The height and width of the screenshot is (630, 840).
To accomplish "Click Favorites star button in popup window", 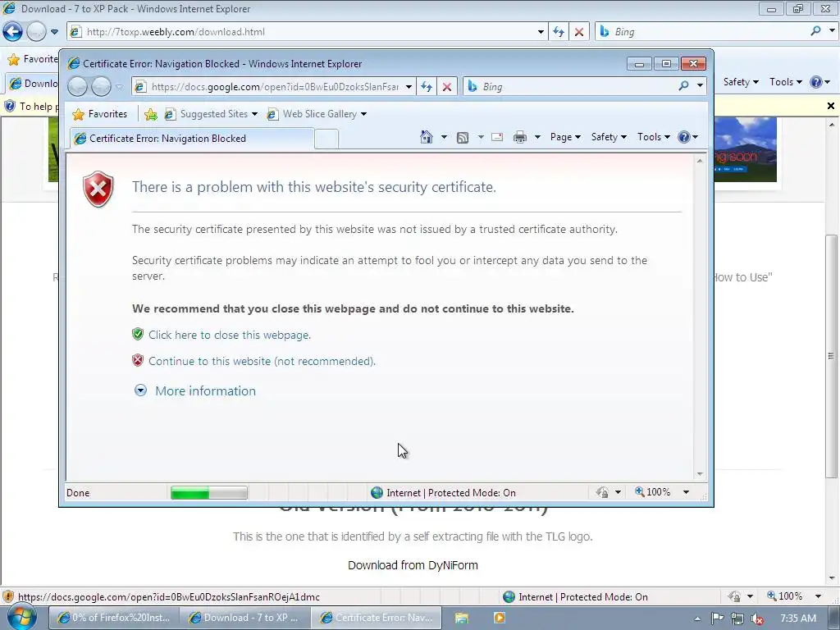I will pos(99,114).
